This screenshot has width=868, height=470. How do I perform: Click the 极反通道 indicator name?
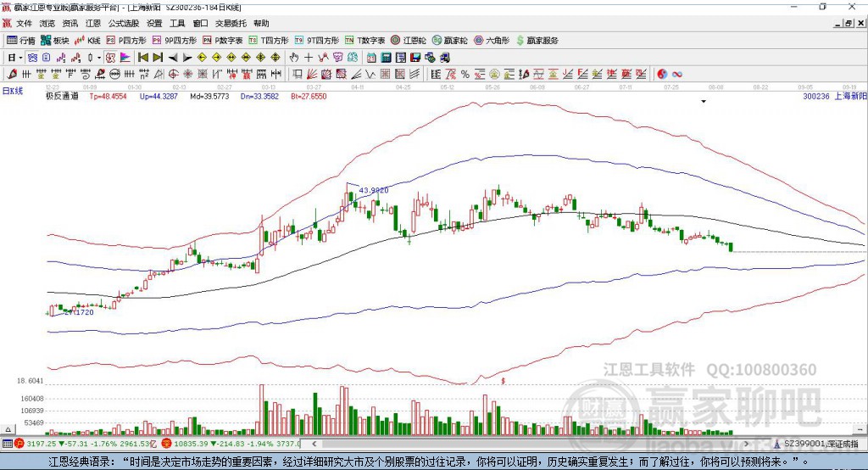(62, 96)
